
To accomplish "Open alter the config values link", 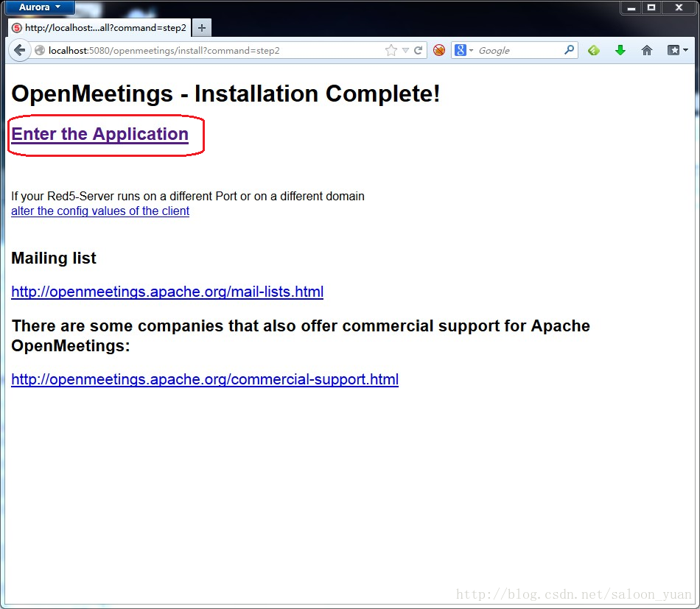I will pyautogui.click(x=100, y=211).
